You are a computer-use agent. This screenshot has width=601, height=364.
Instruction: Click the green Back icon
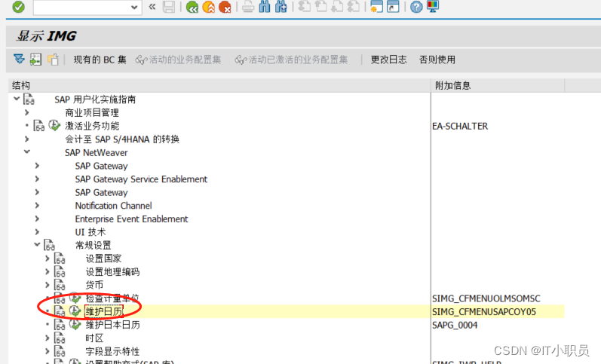tap(192, 7)
